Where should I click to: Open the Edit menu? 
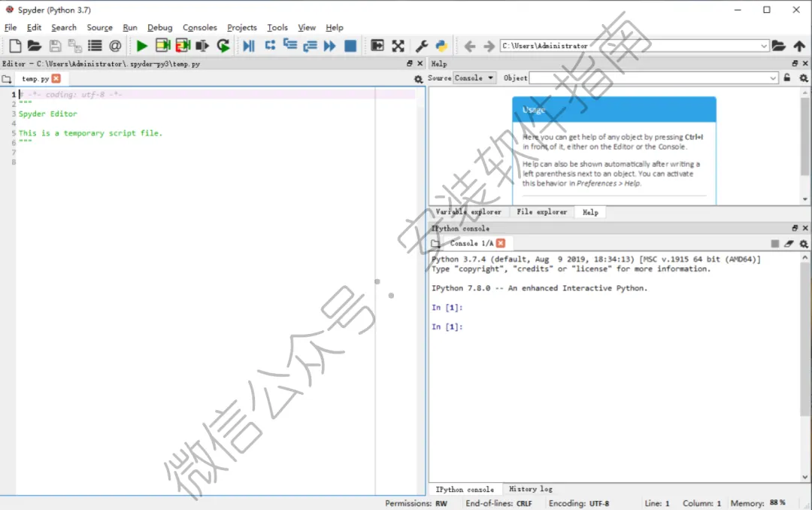[34, 28]
